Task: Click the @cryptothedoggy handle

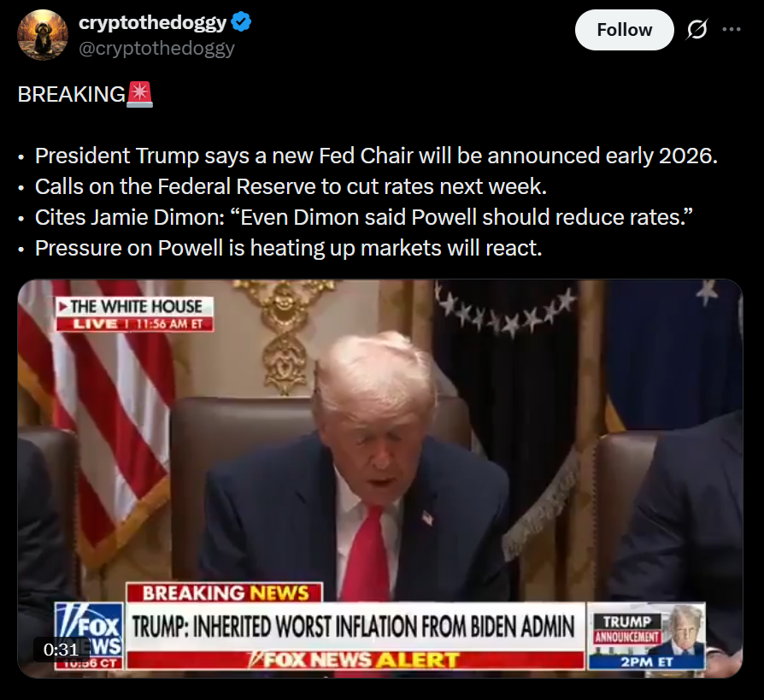Action: 156,48
